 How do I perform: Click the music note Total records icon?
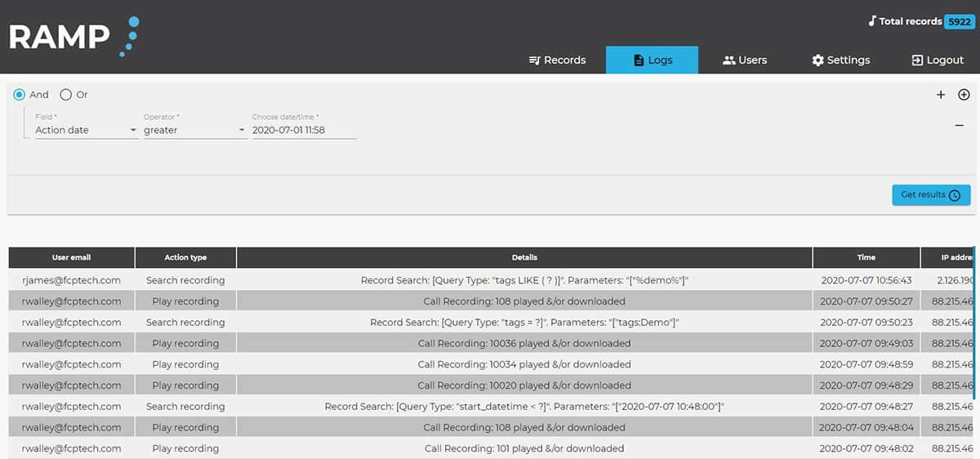coord(871,21)
